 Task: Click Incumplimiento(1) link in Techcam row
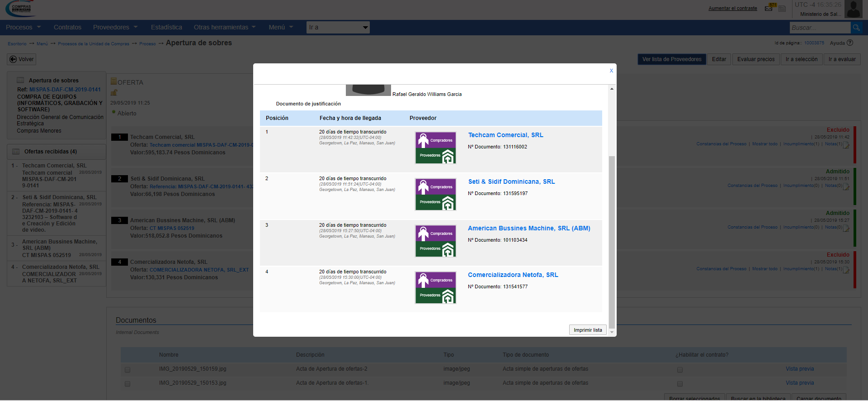point(801,144)
